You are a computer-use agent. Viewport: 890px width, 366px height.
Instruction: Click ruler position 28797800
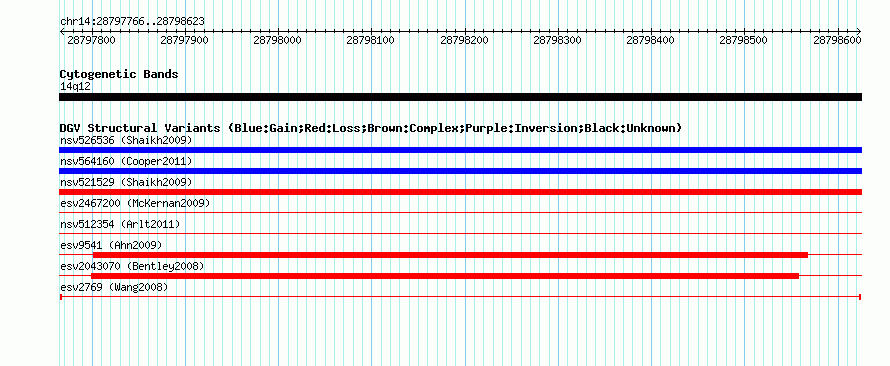[x=91, y=40]
